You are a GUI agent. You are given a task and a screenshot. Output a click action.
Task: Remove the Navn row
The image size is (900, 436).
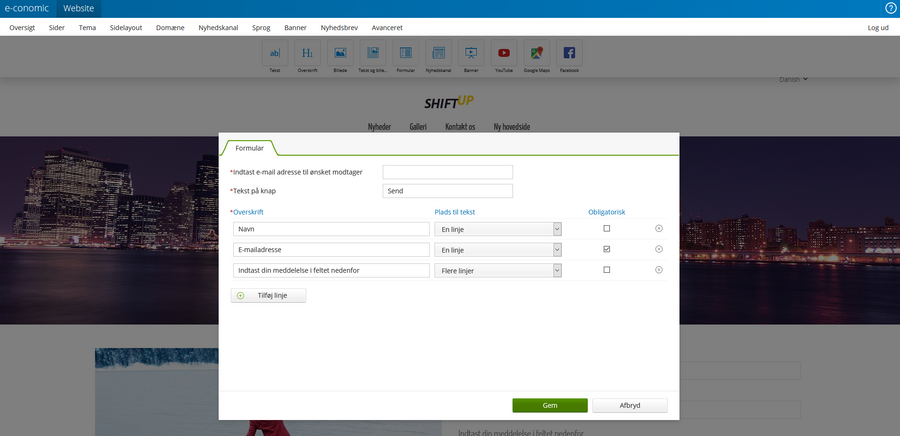coord(659,228)
